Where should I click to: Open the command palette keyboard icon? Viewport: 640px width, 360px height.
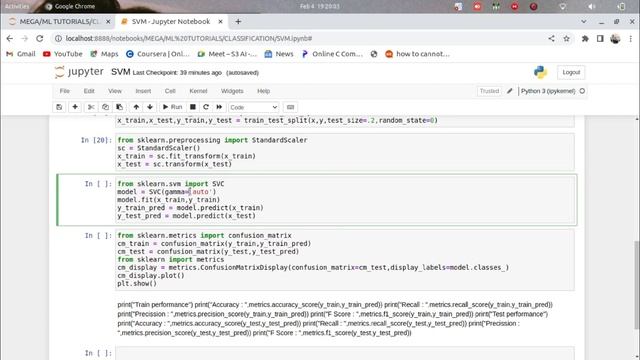(x=290, y=107)
